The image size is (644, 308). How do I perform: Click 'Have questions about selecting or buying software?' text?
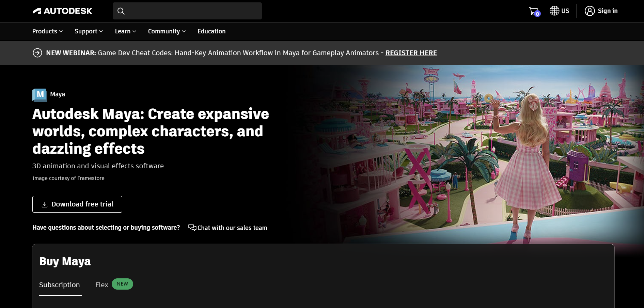click(x=106, y=228)
